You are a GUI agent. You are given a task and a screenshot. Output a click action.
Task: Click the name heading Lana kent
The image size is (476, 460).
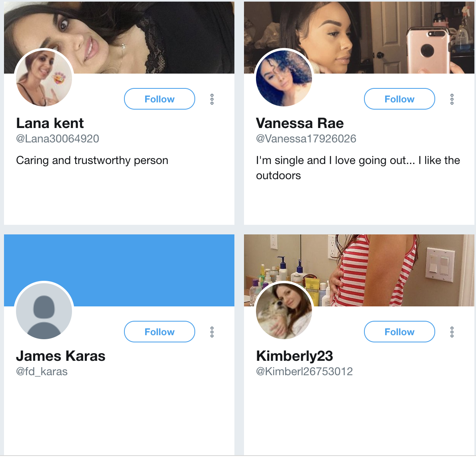pos(50,123)
